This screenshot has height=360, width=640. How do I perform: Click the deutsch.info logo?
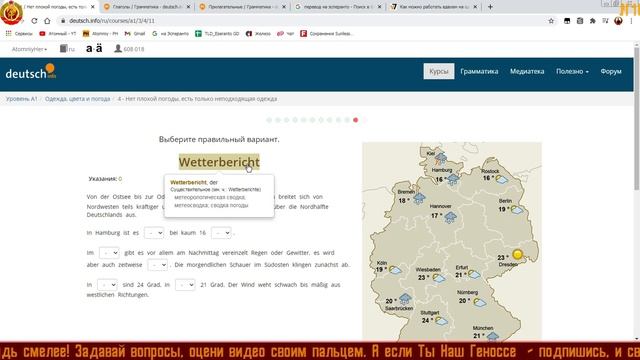click(31, 72)
